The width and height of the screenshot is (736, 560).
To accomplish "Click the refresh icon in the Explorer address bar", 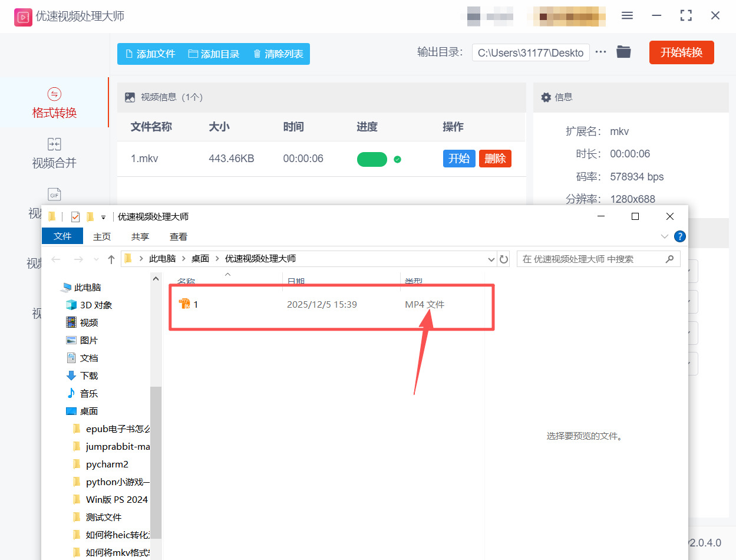I will tap(504, 259).
